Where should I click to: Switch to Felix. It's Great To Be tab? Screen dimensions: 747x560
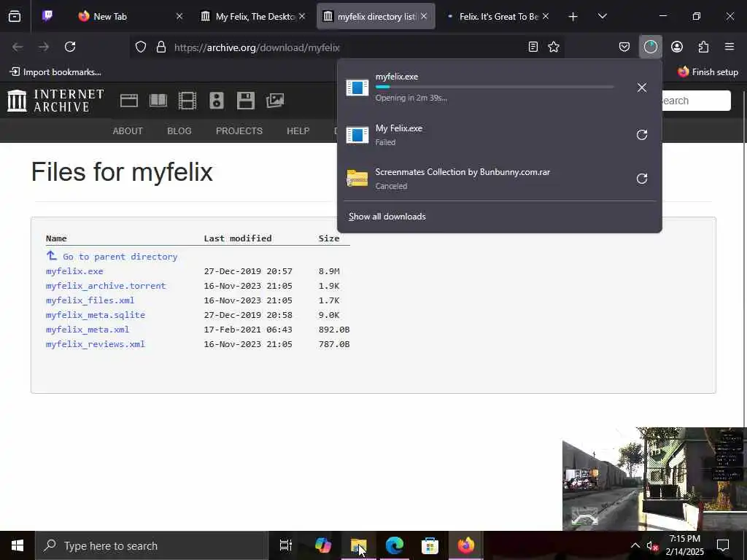pyautogui.click(x=497, y=16)
